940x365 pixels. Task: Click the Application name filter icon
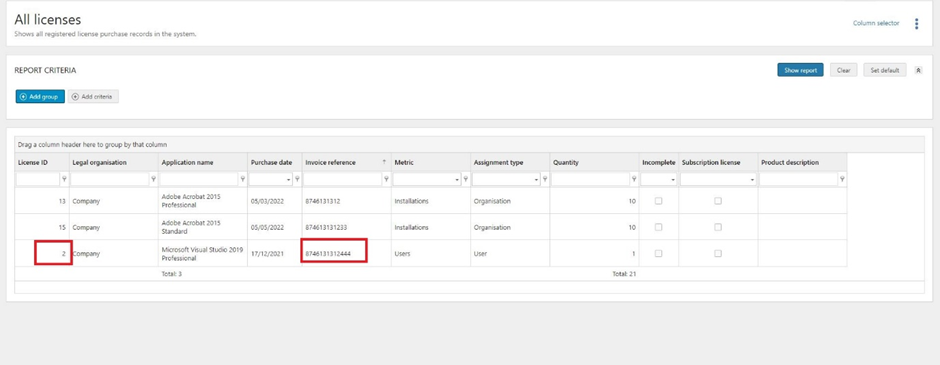point(242,179)
